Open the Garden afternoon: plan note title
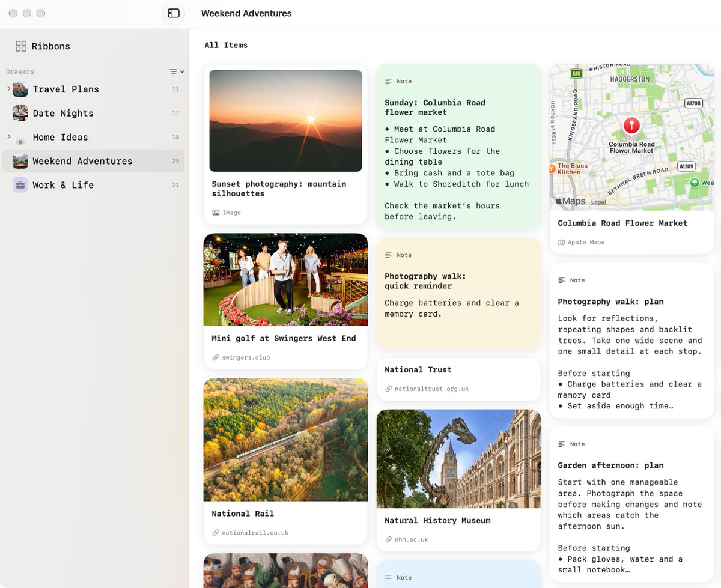 click(610, 465)
